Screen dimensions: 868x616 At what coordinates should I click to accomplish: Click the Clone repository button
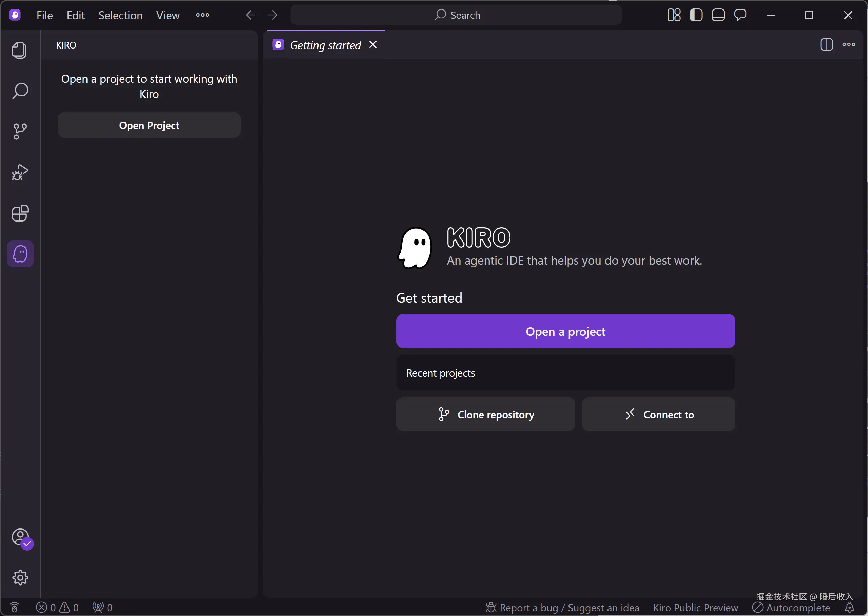click(485, 414)
